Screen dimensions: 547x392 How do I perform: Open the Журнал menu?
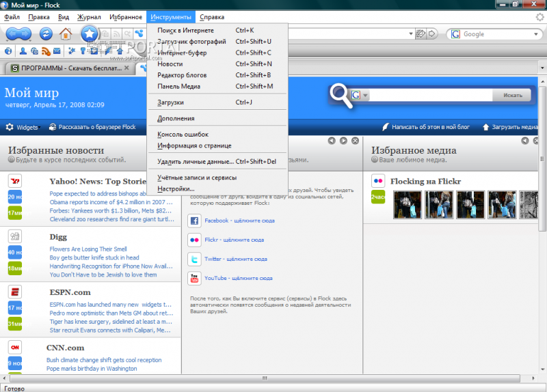pos(89,17)
